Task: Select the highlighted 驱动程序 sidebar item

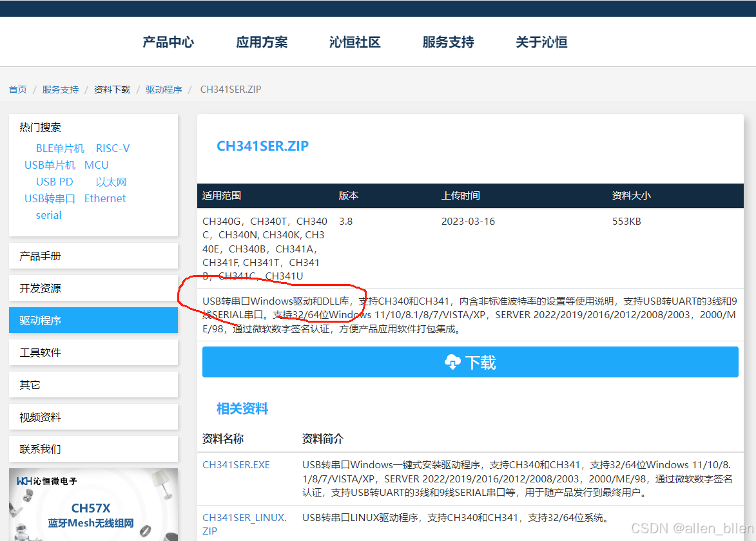Action: pyautogui.click(x=93, y=320)
